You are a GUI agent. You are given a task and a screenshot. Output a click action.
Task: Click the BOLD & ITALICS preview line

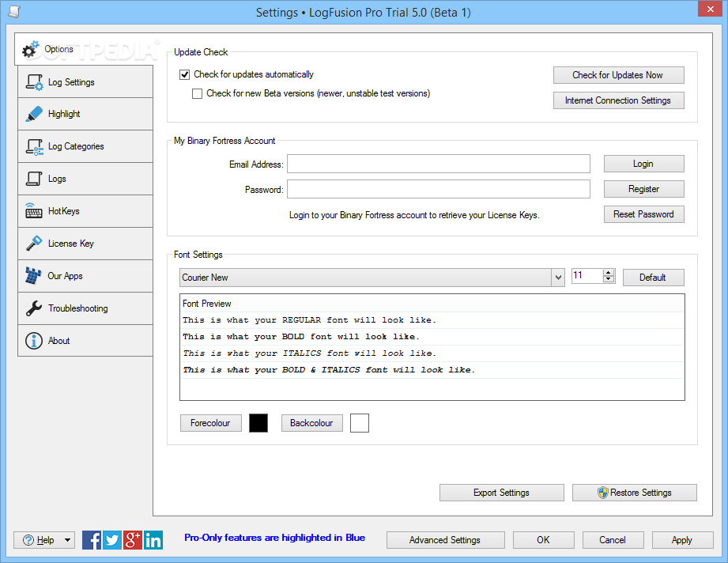pyautogui.click(x=432, y=370)
